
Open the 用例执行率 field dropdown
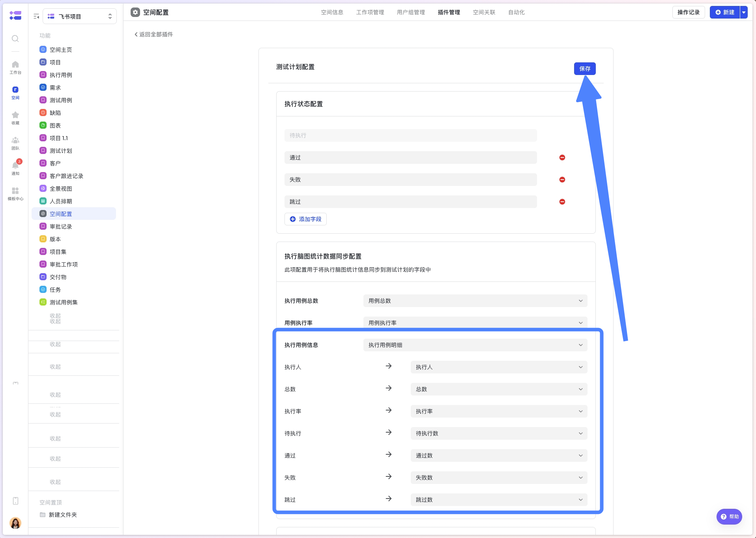click(475, 323)
